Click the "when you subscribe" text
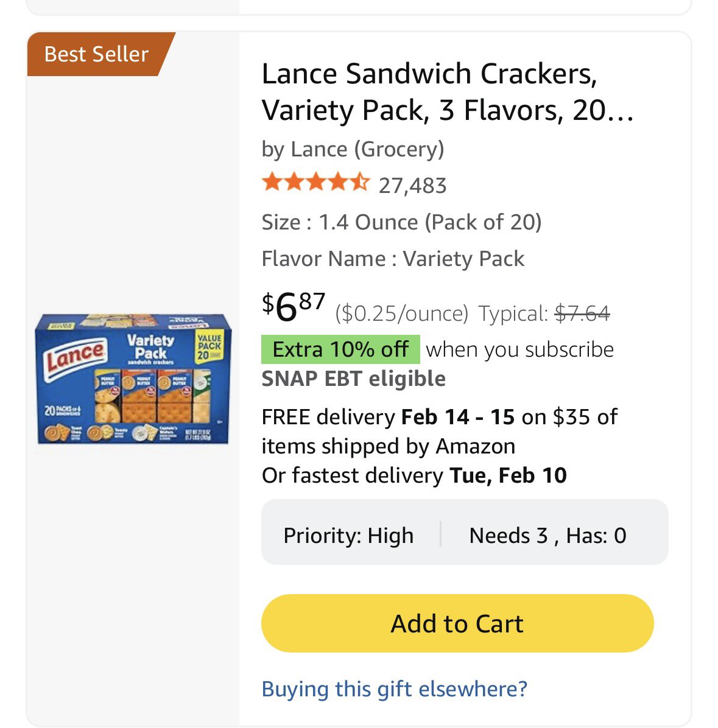This screenshot has height=728, width=718. (x=519, y=349)
